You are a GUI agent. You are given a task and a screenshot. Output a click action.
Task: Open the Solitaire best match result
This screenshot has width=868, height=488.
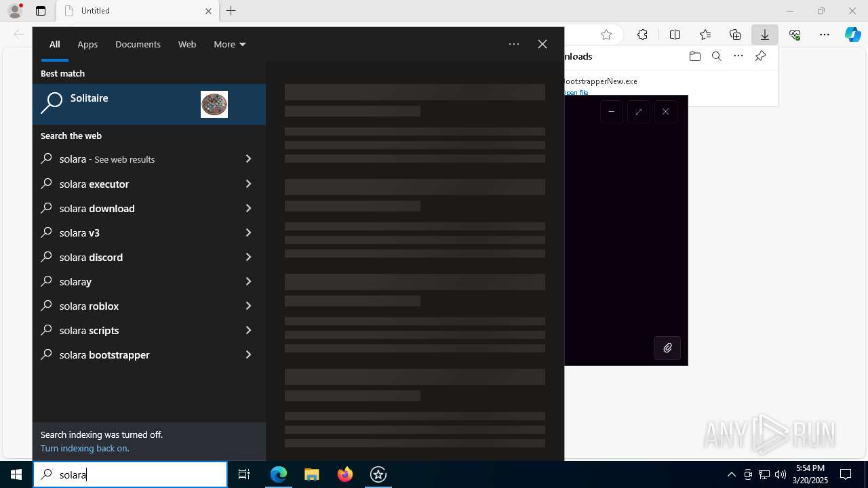(149, 104)
